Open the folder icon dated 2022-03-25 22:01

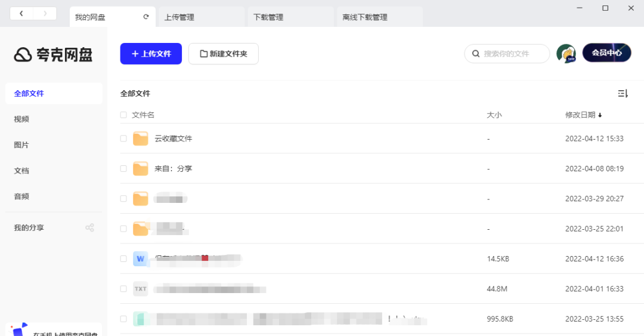[141, 229]
